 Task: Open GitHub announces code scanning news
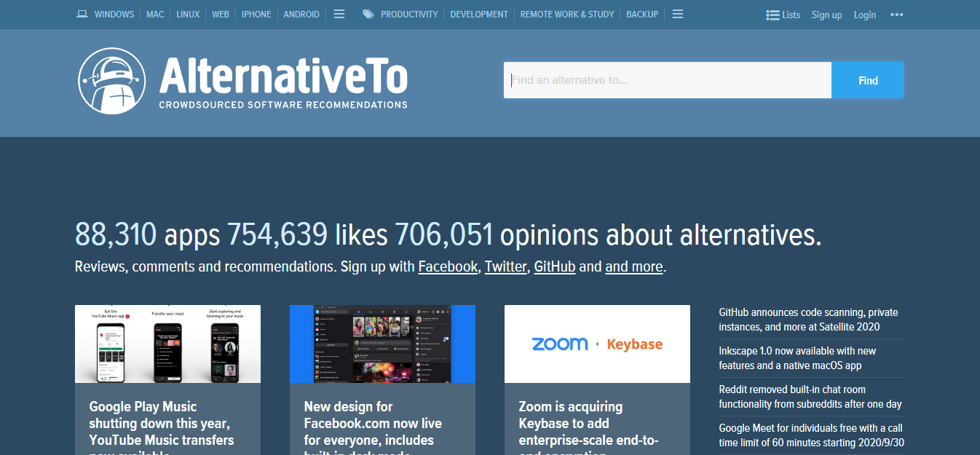click(808, 320)
